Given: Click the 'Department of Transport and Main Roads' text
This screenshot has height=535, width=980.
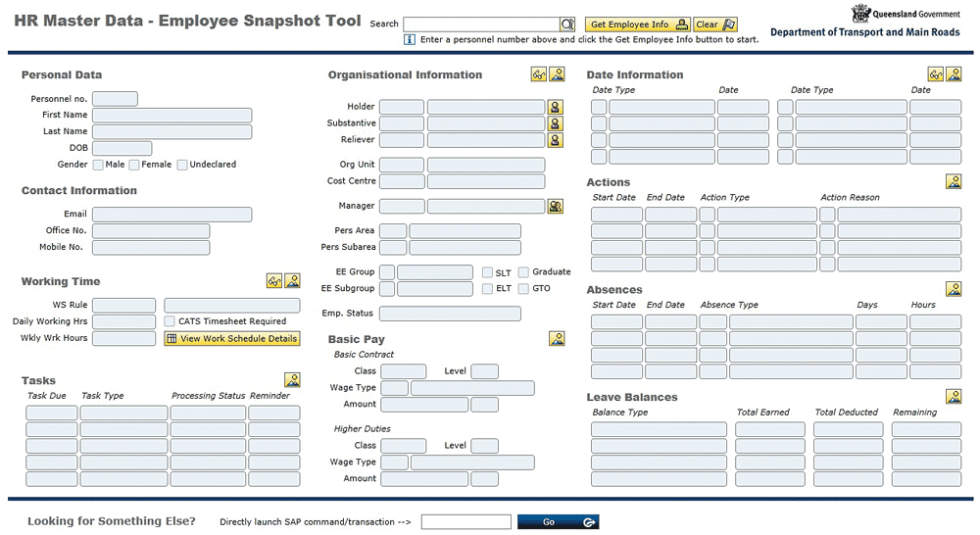Looking at the screenshot, I should coord(865,32).
